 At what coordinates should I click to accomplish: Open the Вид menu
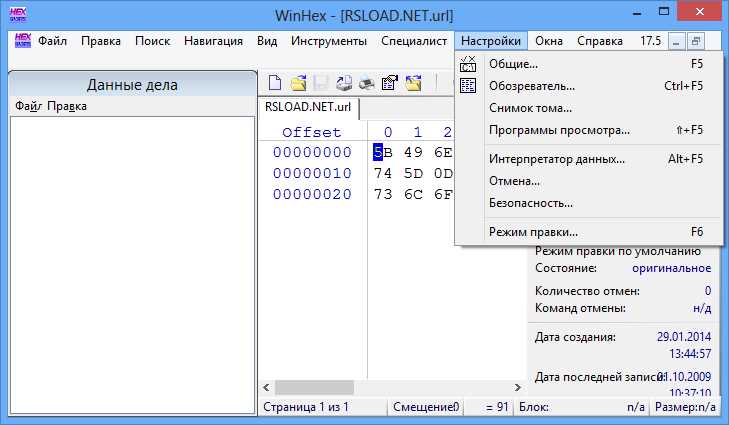point(267,41)
